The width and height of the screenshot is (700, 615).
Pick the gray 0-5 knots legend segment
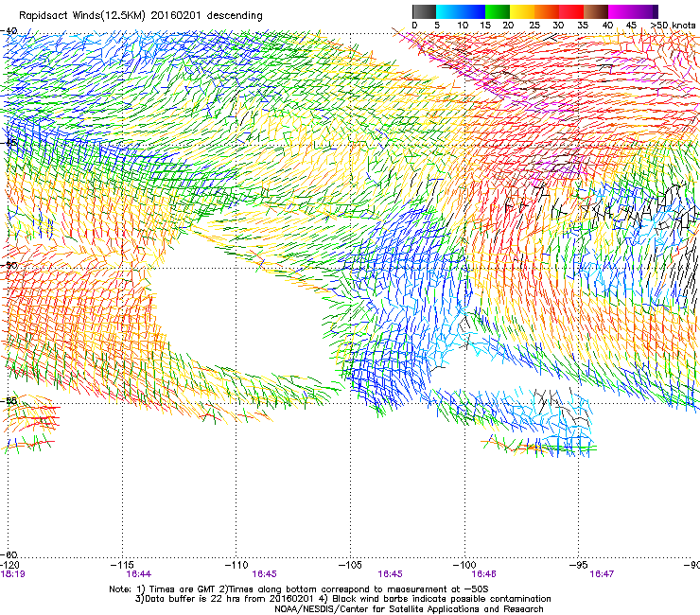(424, 11)
